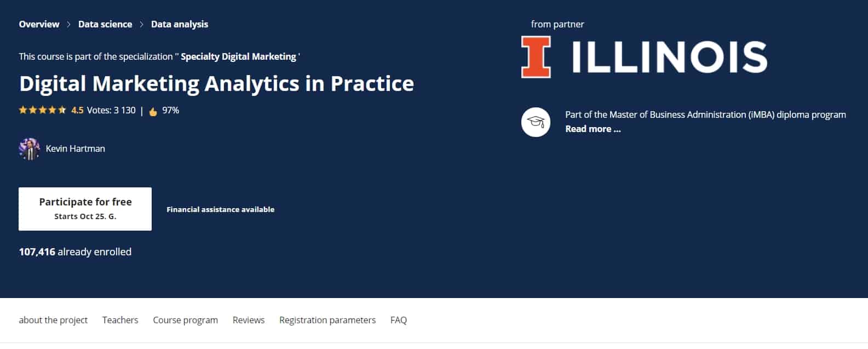
Task: Click Kevin Hartman's avatar image
Action: click(30, 148)
